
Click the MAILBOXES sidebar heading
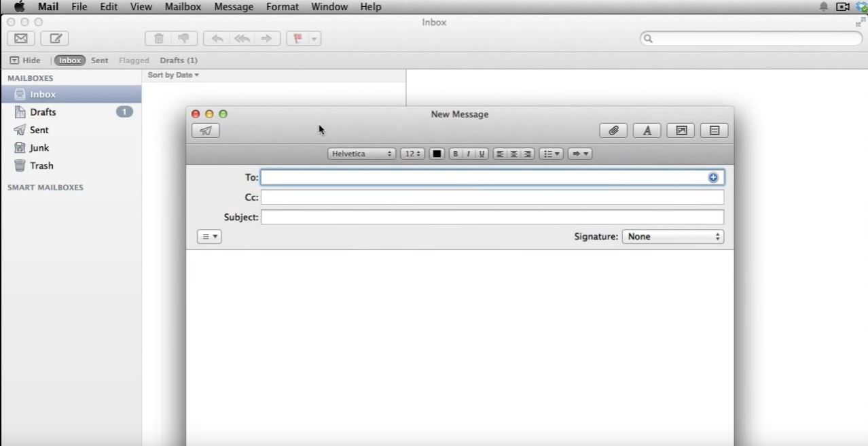click(x=30, y=78)
